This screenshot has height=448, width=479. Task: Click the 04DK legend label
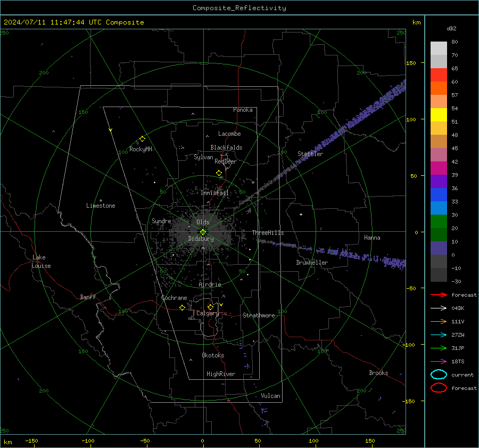tap(458, 308)
